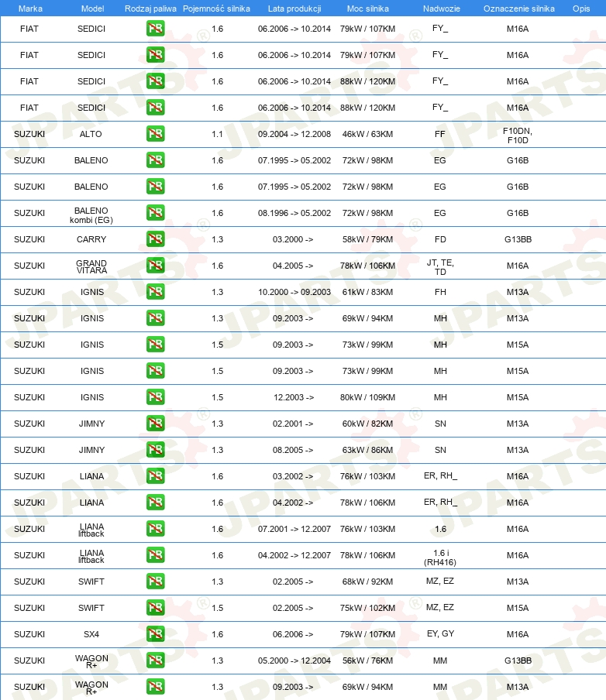Image resolution: width=606 pixels, height=700 pixels.
Task: Click the '06.2006 ->' cell in the SX4 row
Action: tap(293, 634)
